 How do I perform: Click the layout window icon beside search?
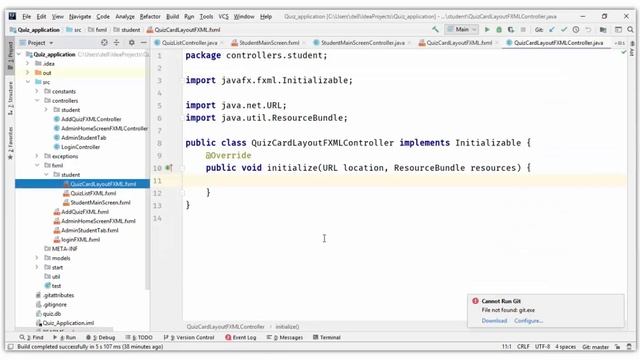[x=618, y=29]
